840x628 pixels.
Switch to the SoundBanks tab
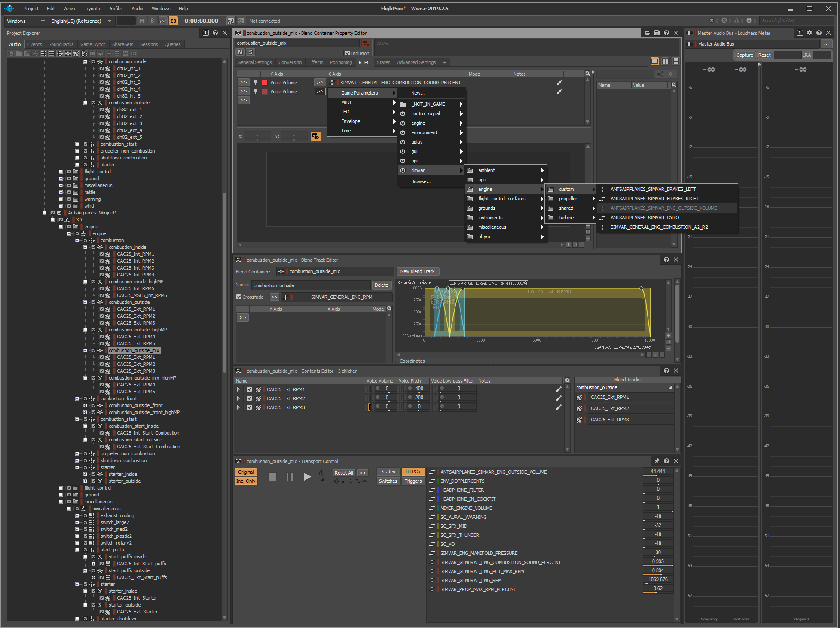point(61,44)
